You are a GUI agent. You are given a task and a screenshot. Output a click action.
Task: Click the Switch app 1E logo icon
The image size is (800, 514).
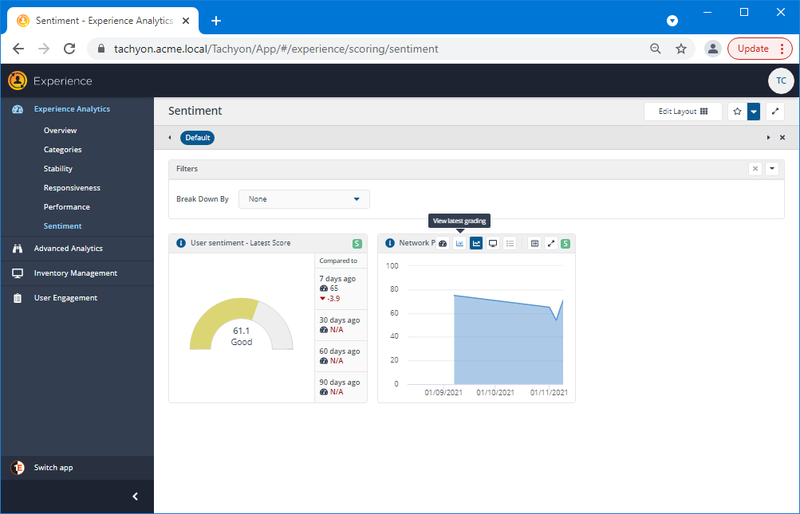pyautogui.click(x=17, y=468)
